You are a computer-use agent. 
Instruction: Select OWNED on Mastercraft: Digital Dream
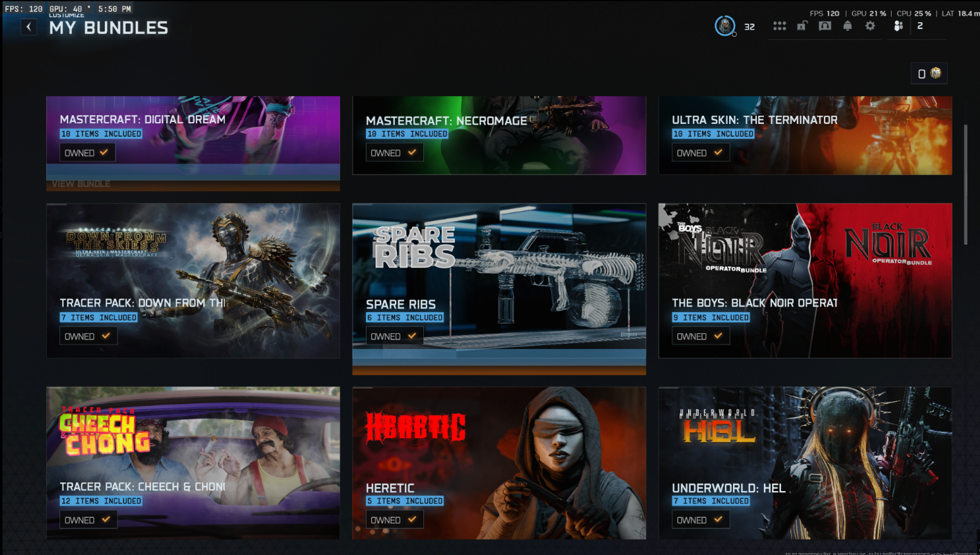[87, 152]
